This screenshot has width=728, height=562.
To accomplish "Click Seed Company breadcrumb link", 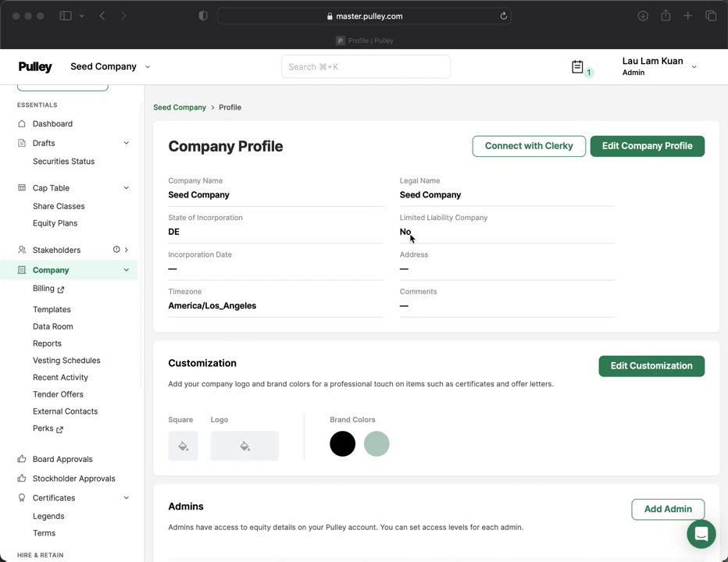I will (180, 107).
